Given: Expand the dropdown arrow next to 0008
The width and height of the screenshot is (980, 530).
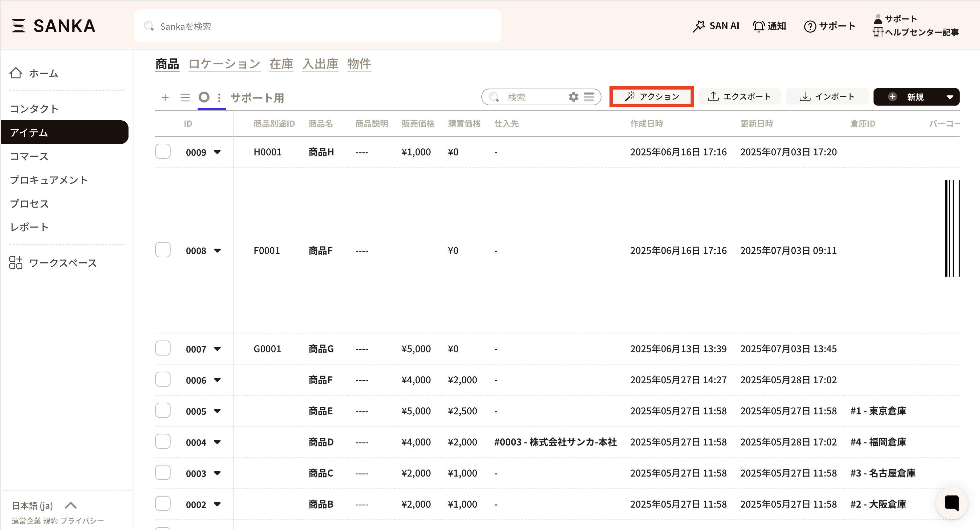Looking at the screenshot, I should (x=217, y=251).
